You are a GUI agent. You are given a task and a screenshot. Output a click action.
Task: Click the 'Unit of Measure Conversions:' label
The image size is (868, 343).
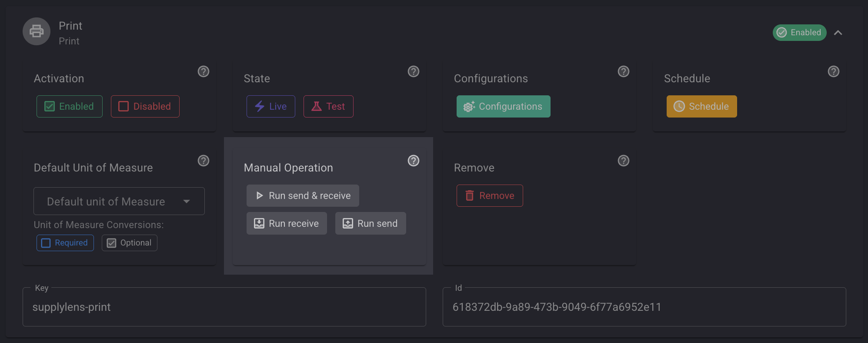99,225
